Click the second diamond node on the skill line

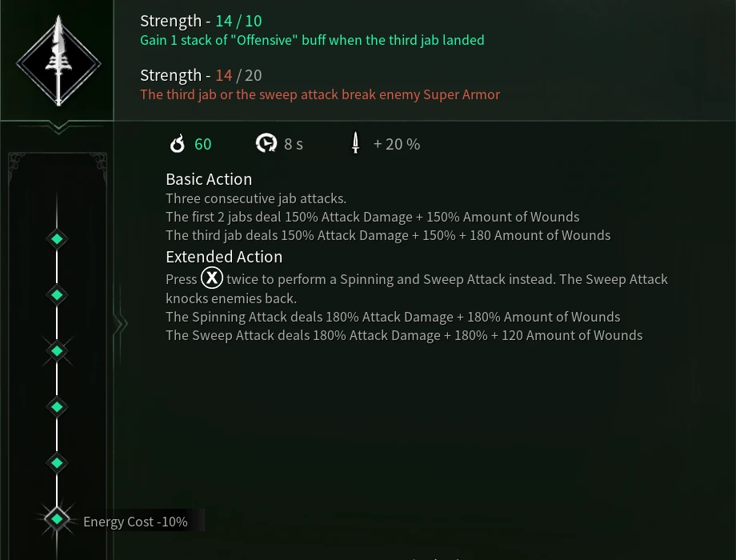pos(57,294)
